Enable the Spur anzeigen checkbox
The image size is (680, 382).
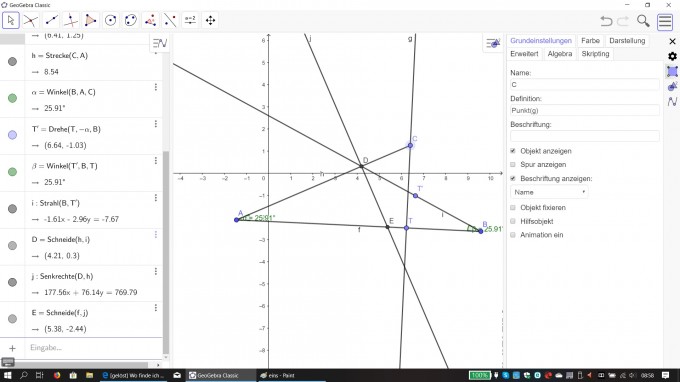513,164
